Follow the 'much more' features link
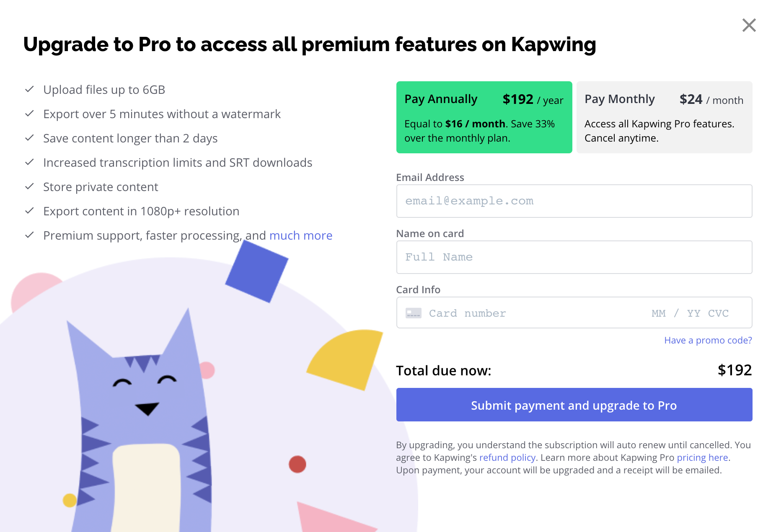The height and width of the screenshot is (532, 776). tap(301, 235)
